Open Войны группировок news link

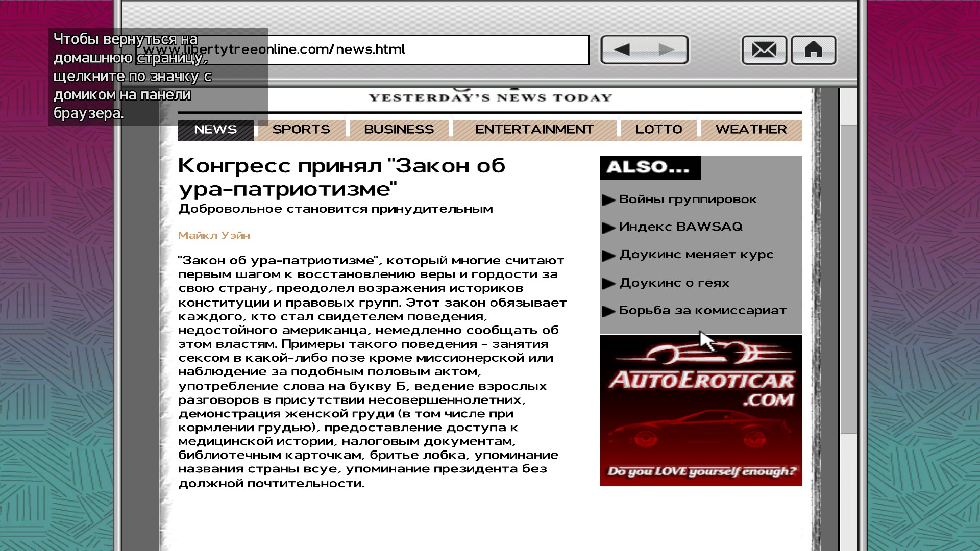point(688,199)
